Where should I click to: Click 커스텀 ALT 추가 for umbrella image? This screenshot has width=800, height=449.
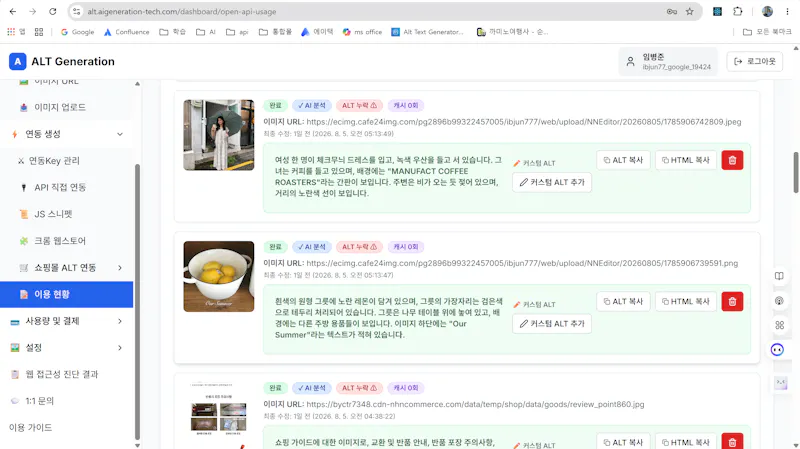pyautogui.click(x=552, y=182)
